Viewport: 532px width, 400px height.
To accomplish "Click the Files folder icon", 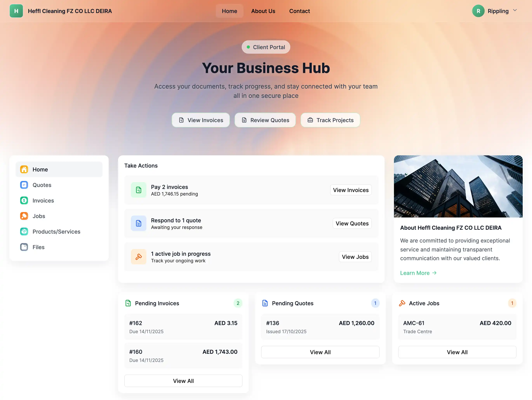I will [x=24, y=247].
